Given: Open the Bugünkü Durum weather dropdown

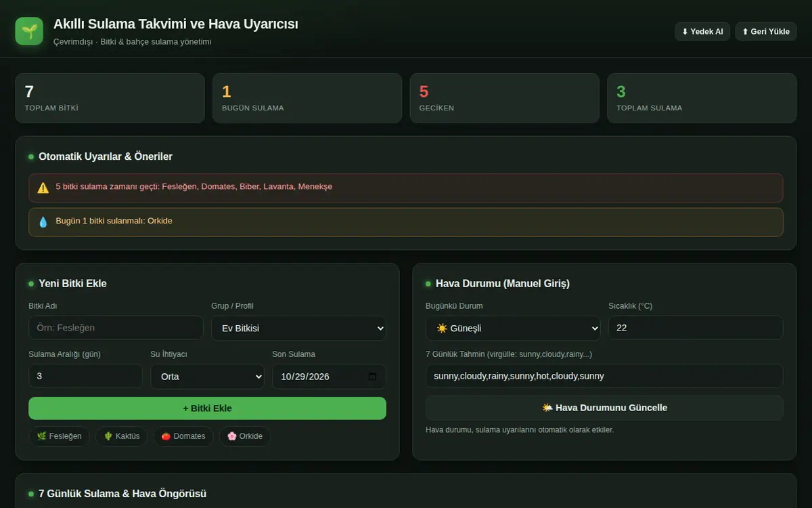Looking at the screenshot, I should pyautogui.click(x=513, y=328).
